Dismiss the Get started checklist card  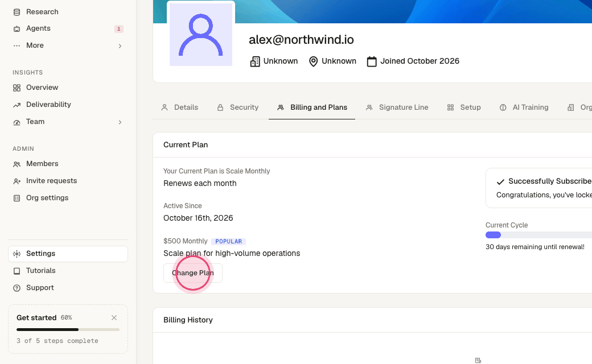click(x=114, y=317)
